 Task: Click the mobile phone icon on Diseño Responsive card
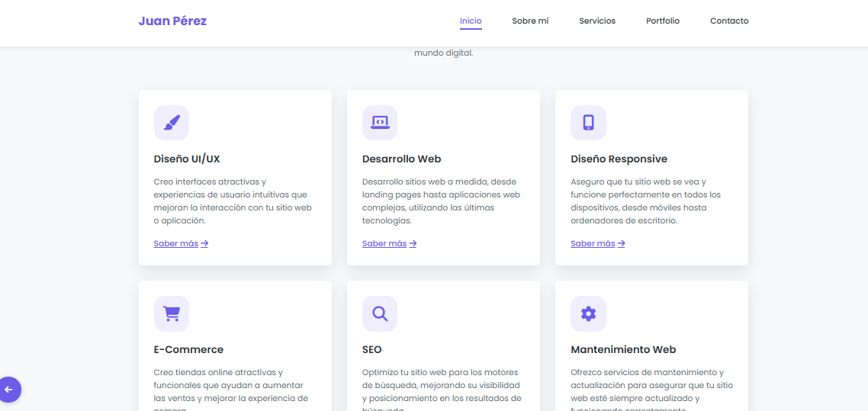point(588,123)
